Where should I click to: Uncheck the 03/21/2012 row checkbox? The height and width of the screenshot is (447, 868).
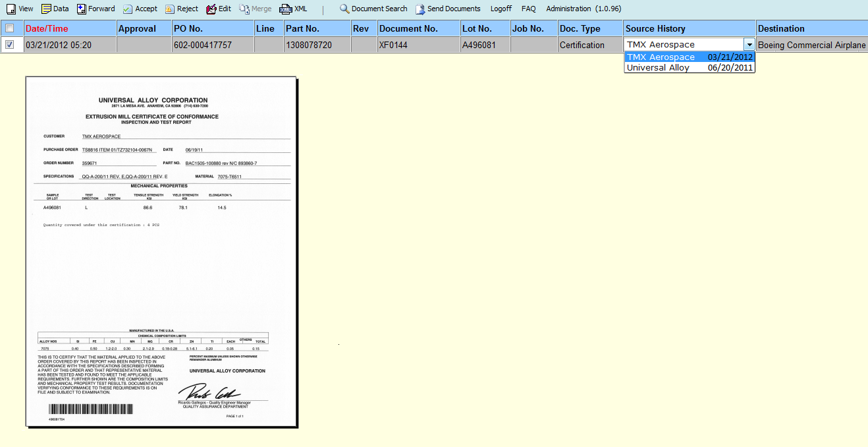[9, 45]
